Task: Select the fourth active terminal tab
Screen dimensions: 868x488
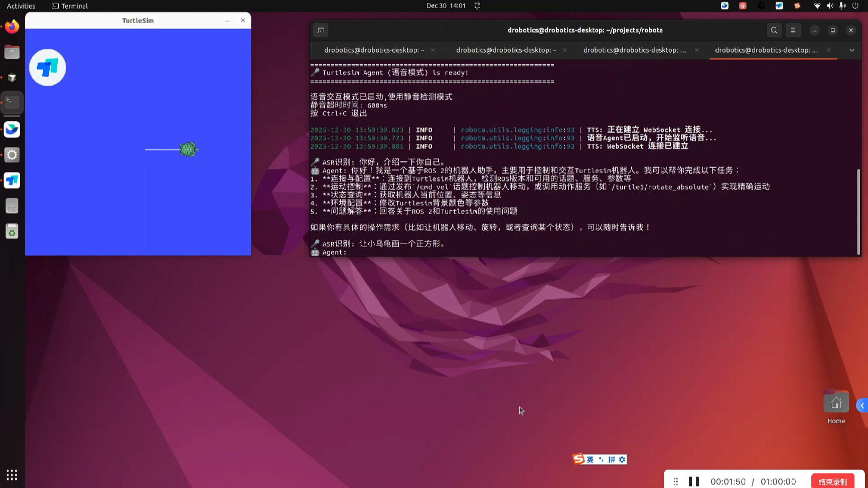Action: [x=766, y=50]
